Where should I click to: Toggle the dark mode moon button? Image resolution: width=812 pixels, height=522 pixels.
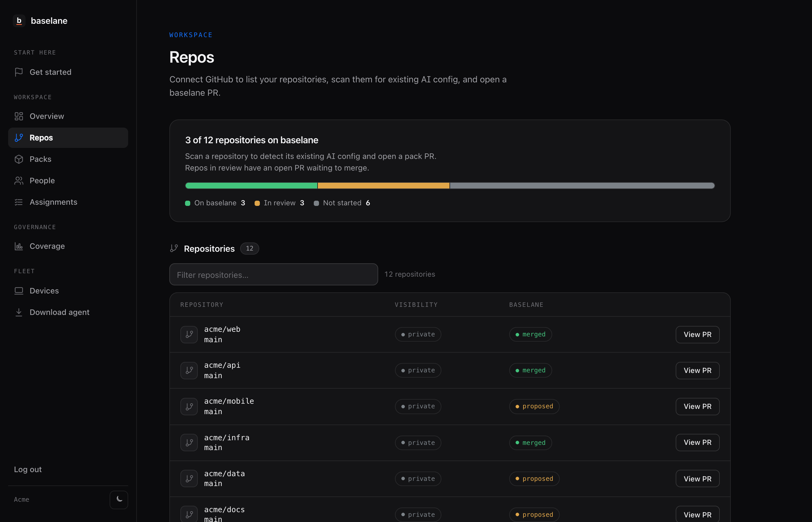point(119,500)
